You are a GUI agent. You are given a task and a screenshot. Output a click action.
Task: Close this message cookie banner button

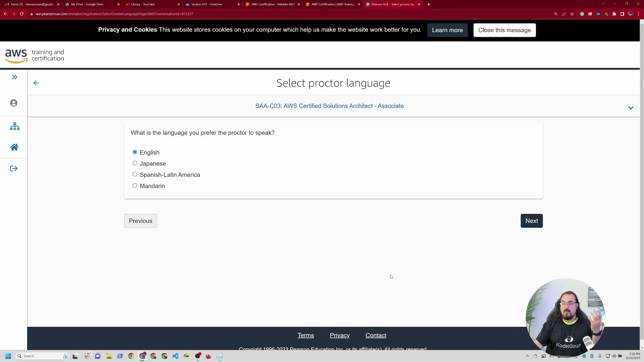click(504, 30)
